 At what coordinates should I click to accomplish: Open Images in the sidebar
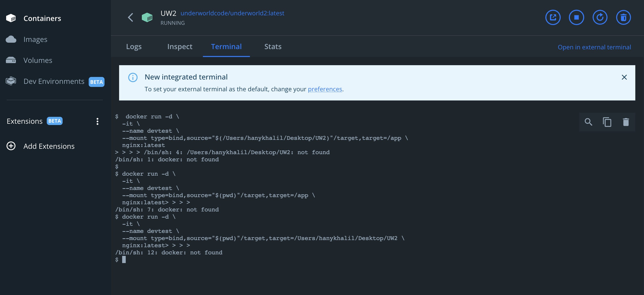tap(35, 39)
